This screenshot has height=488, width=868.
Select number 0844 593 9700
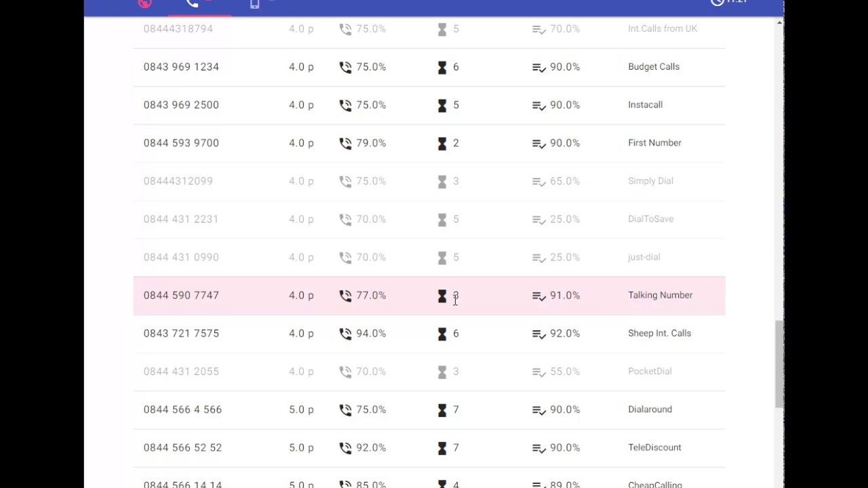[181, 143]
